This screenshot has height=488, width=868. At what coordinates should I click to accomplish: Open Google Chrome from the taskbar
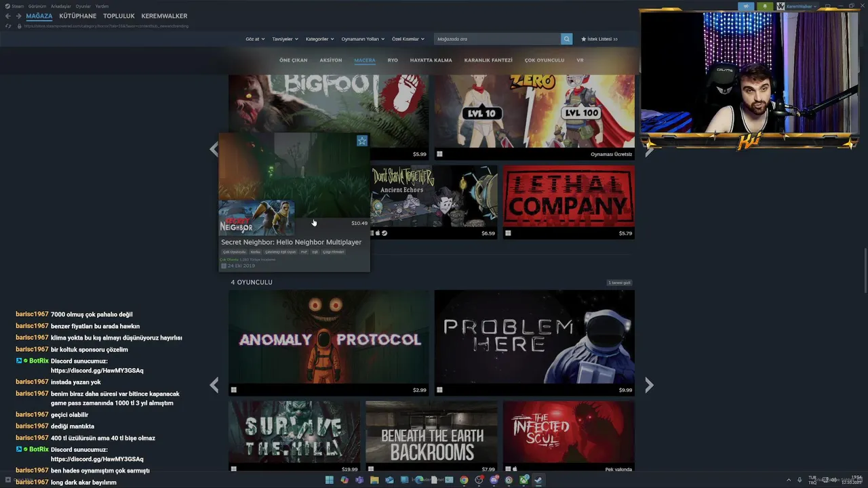[x=464, y=480]
